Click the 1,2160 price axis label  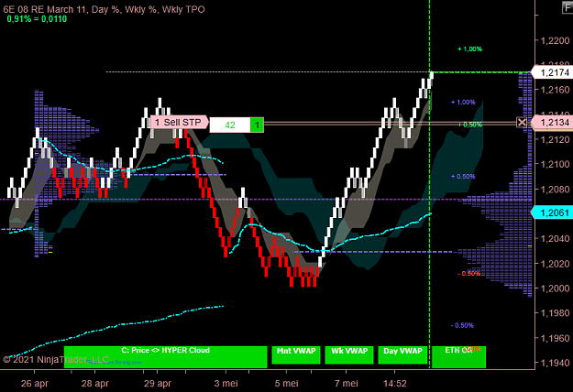555,90
